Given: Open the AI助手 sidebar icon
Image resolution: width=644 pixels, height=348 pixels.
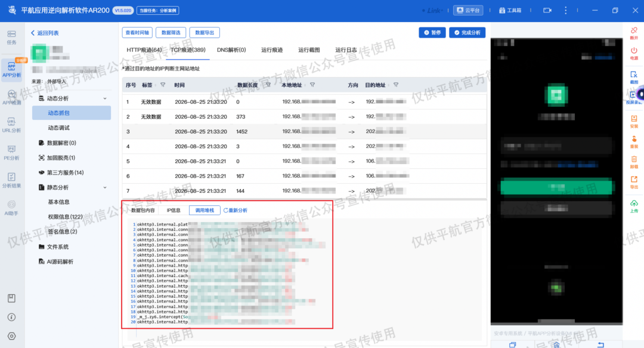Looking at the screenshot, I should [11, 208].
